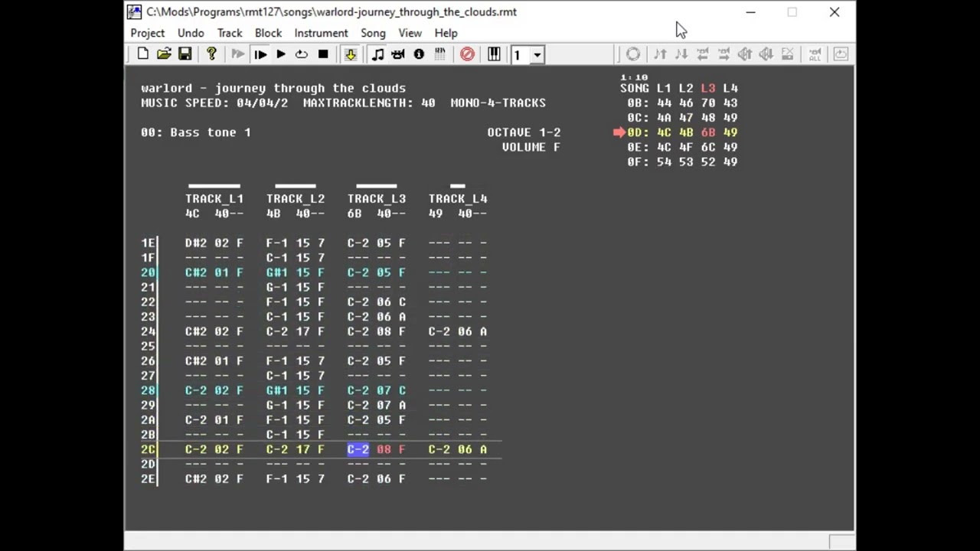Click the 'VOLUME F' setting
The image size is (980, 551).
pyautogui.click(x=531, y=147)
